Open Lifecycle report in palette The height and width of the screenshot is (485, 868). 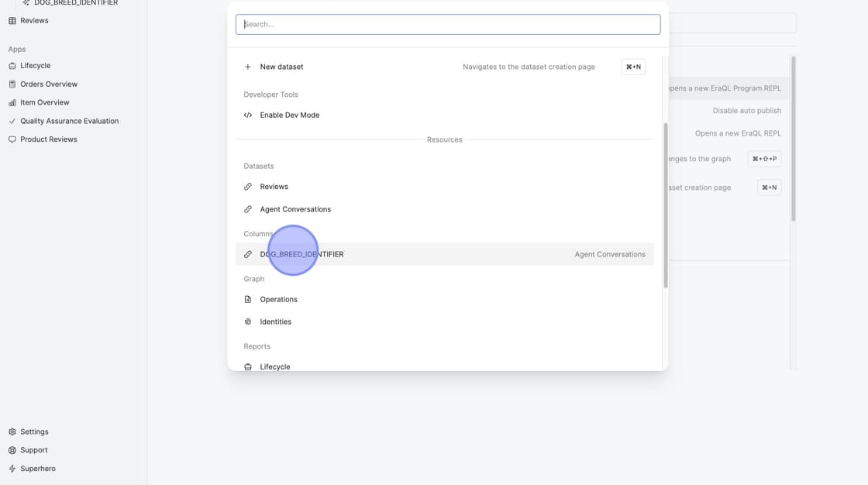click(x=274, y=366)
